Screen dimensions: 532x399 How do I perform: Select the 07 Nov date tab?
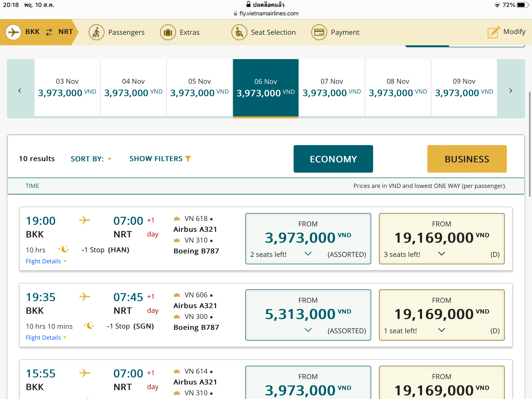click(332, 88)
